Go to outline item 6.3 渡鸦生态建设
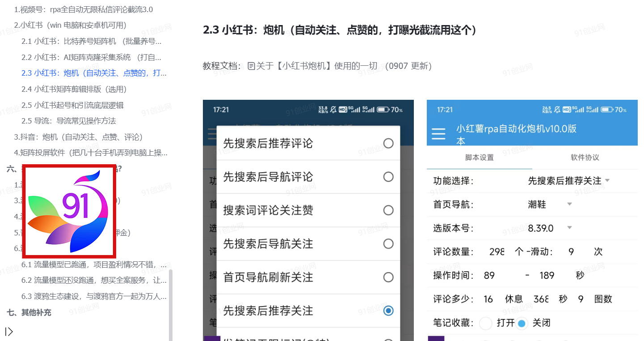Screen dimensions: 644x341 (94, 296)
